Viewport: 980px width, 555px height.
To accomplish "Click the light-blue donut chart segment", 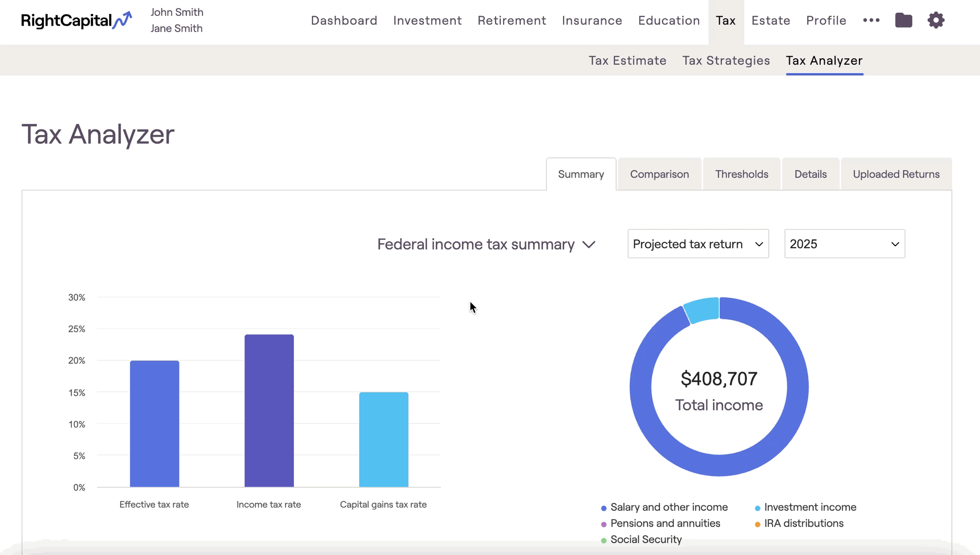I will click(x=703, y=309).
